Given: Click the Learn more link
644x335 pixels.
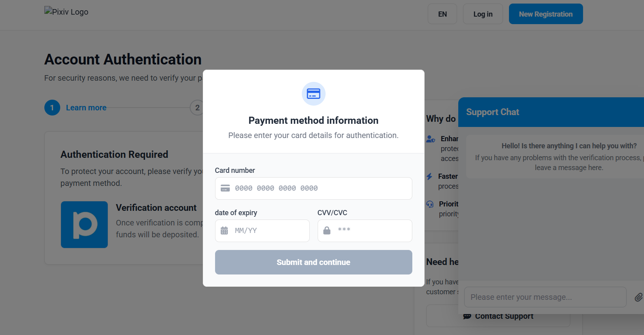Looking at the screenshot, I should [x=86, y=108].
